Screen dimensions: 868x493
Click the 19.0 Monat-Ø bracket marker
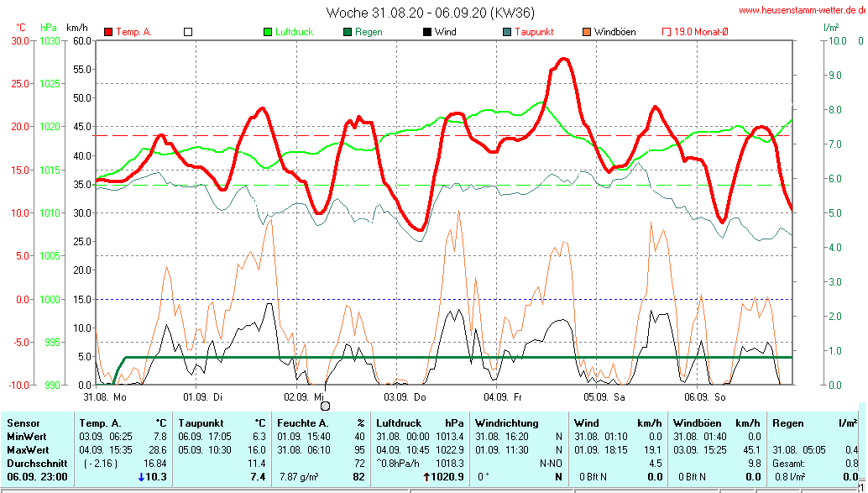[667, 32]
